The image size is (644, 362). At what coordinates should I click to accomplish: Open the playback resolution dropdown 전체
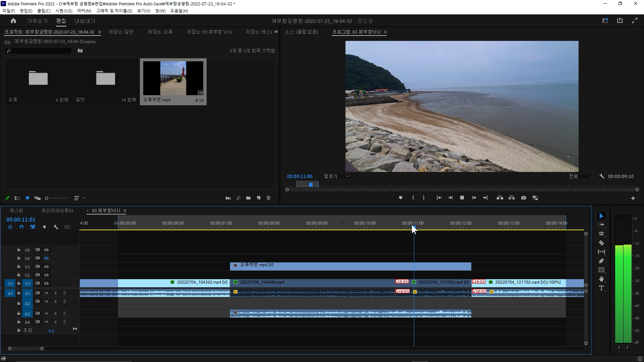pos(581,176)
